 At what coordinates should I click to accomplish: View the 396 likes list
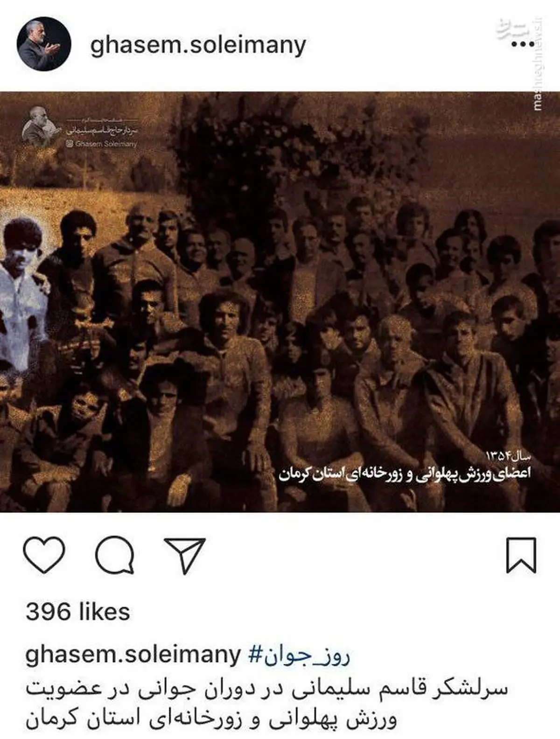click(78, 611)
